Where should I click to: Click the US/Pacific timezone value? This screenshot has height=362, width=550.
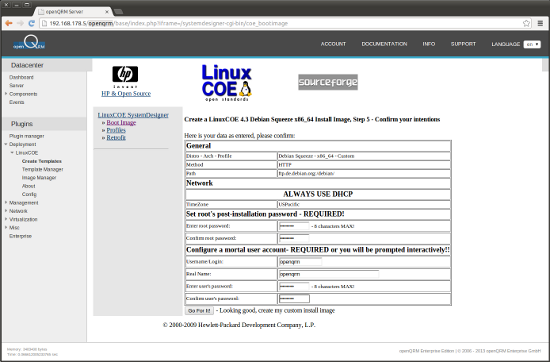pos(289,205)
